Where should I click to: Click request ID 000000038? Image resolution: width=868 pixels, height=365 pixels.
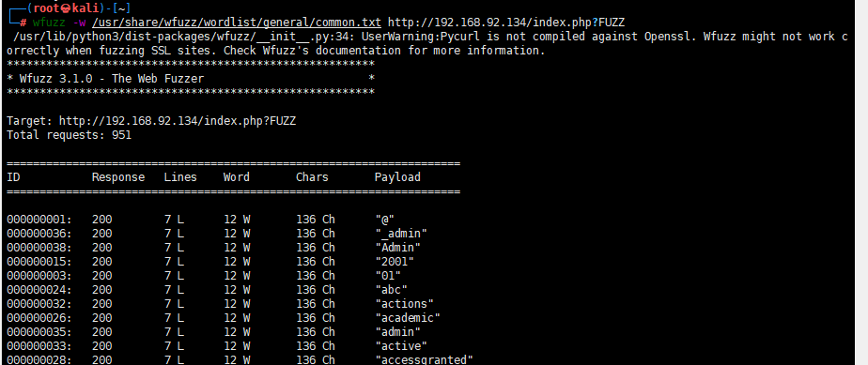39,247
